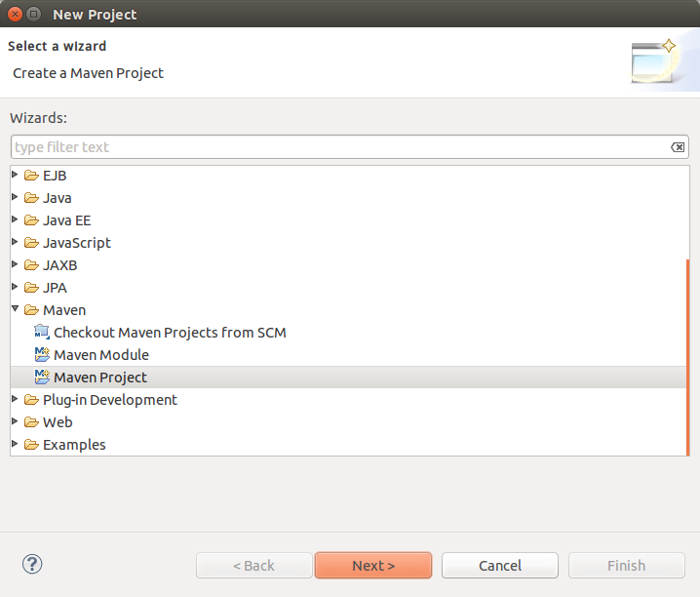Select the Java category label
The image size is (700, 597).
click(x=58, y=198)
